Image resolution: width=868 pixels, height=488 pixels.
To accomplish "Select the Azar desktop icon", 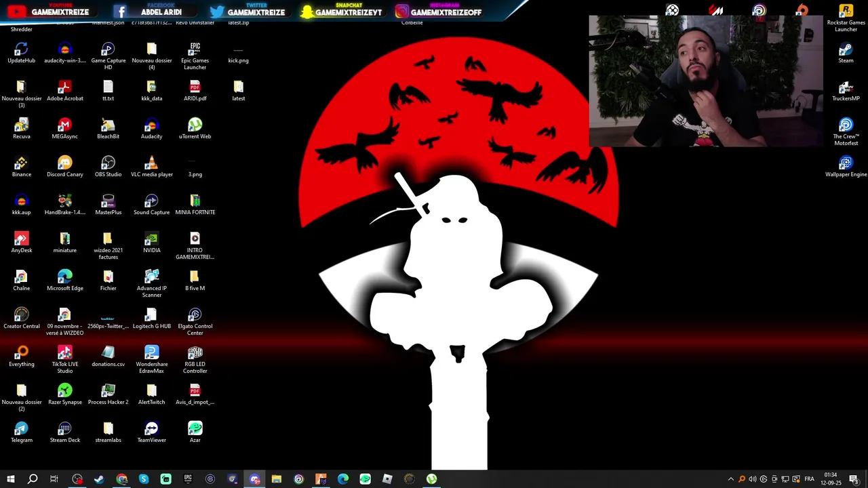I will tap(195, 432).
